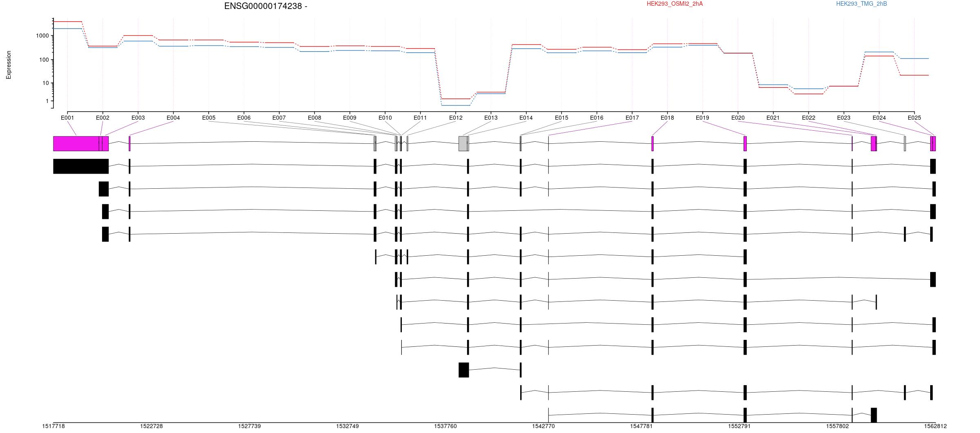
Task: Click the large magenta first exon block
Action: pyautogui.click(x=76, y=144)
